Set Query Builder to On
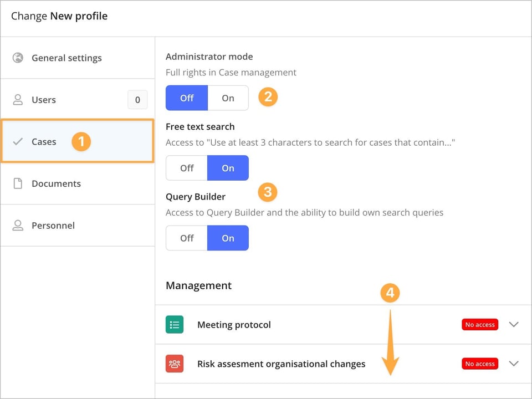The width and height of the screenshot is (532, 399). tap(228, 238)
